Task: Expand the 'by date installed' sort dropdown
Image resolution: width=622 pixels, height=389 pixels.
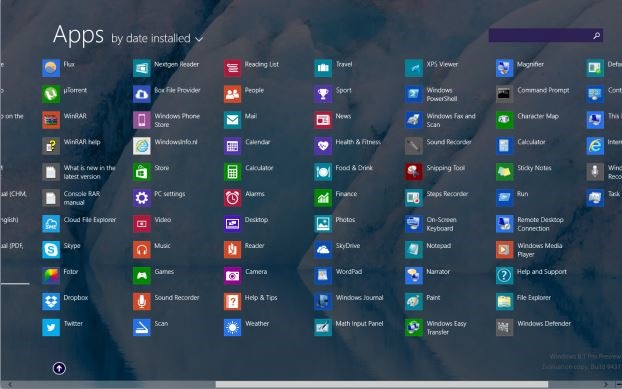Action: [x=157, y=38]
